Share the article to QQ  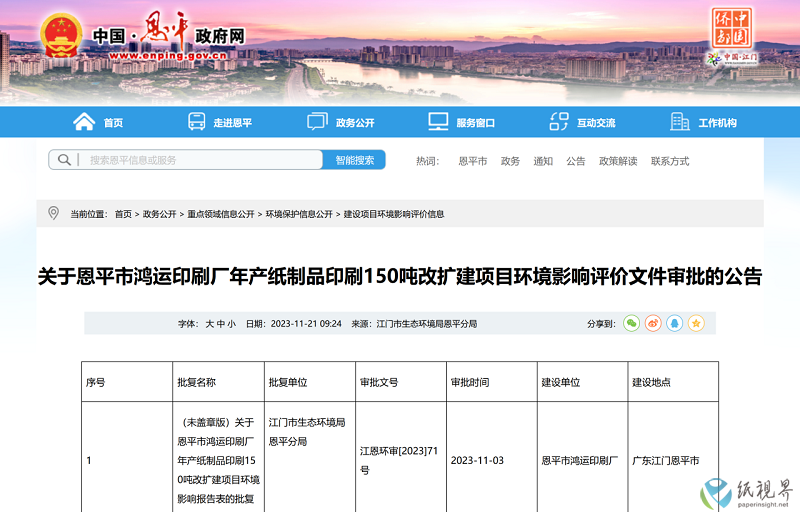coord(674,323)
